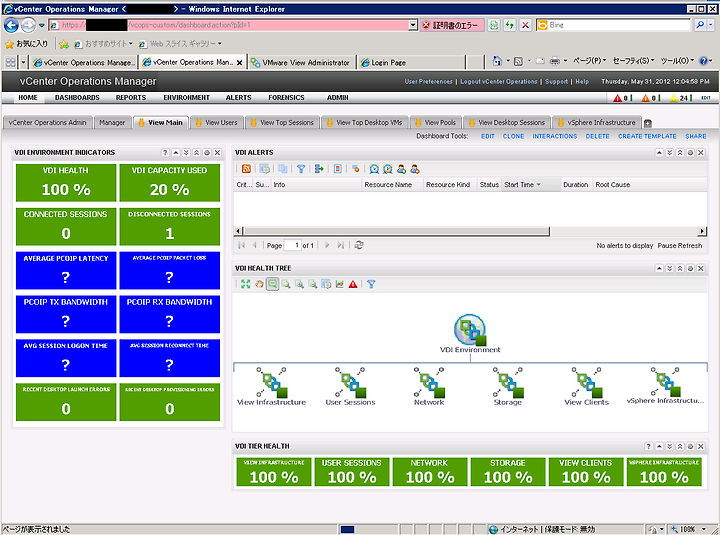
Task: Click the IE print icon
Action: 555,61
